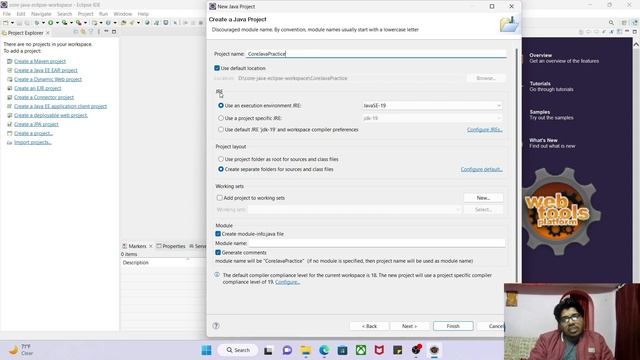Select Use project folder as root option
The height and width of the screenshot is (360, 640).
pyautogui.click(x=221, y=159)
